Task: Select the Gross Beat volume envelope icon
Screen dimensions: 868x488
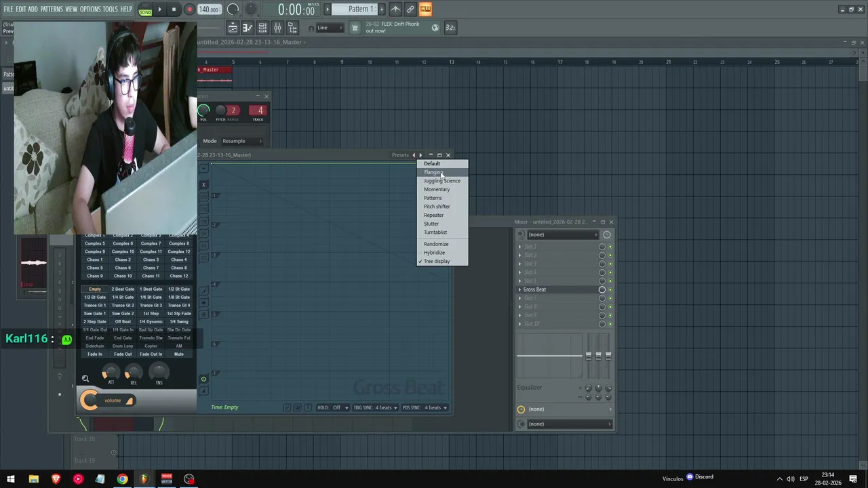Action: click(x=203, y=392)
